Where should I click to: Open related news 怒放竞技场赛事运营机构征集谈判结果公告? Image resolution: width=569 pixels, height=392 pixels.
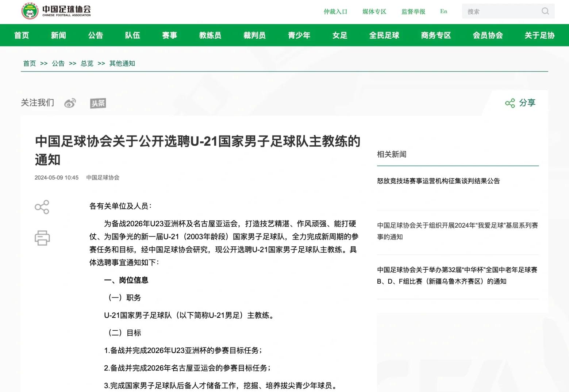click(x=438, y=181)
